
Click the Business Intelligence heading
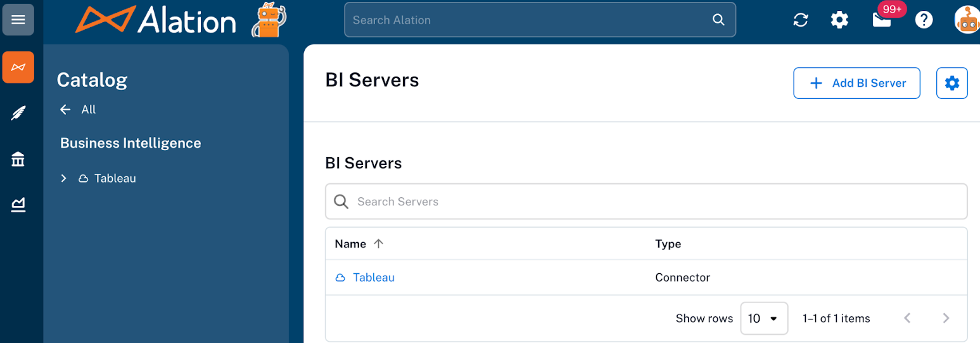coord(130,143)
